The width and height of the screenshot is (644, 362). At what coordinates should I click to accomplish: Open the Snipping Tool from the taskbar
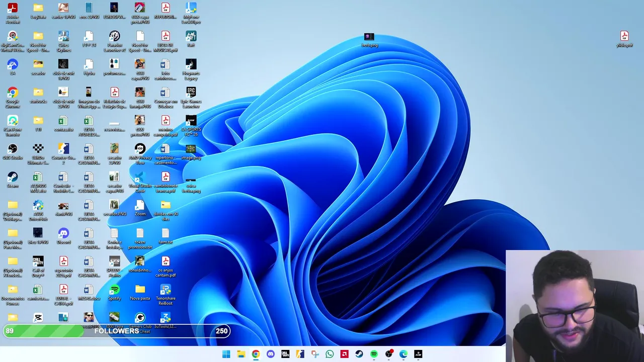[x=315, y=354]
